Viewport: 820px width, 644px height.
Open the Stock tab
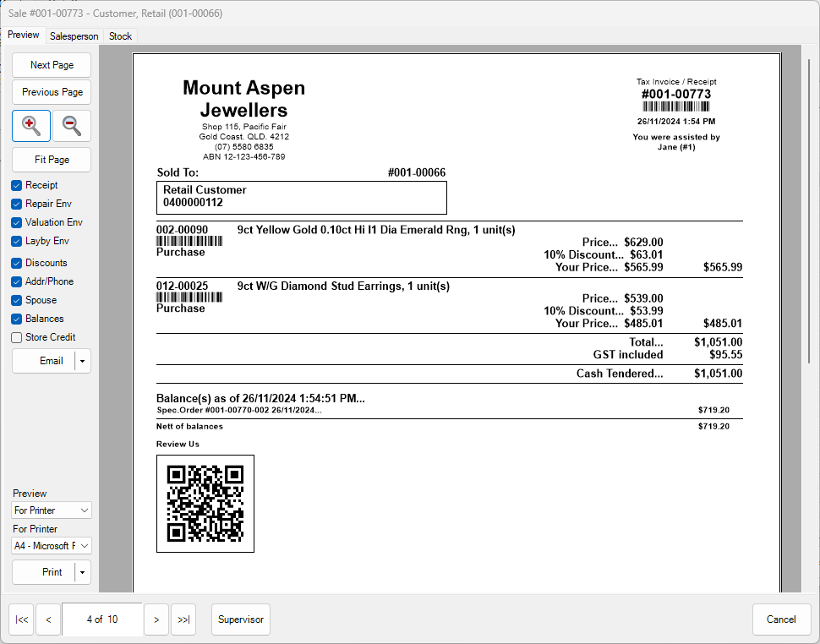(x=119, y=36)
